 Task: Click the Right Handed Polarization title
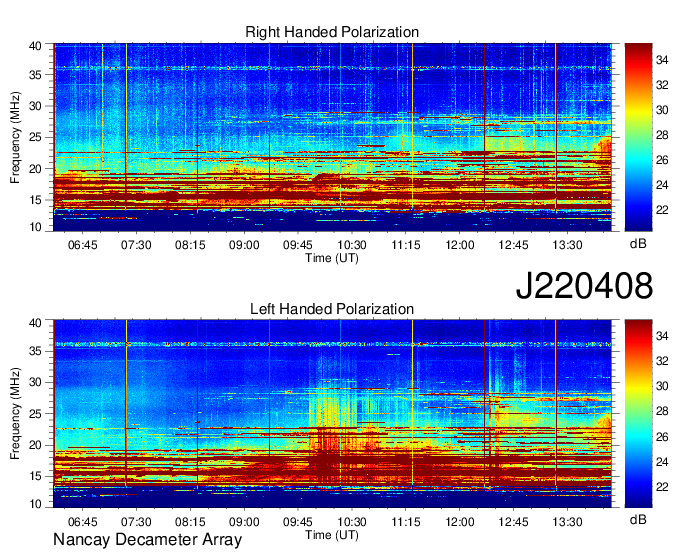point(332,32)
